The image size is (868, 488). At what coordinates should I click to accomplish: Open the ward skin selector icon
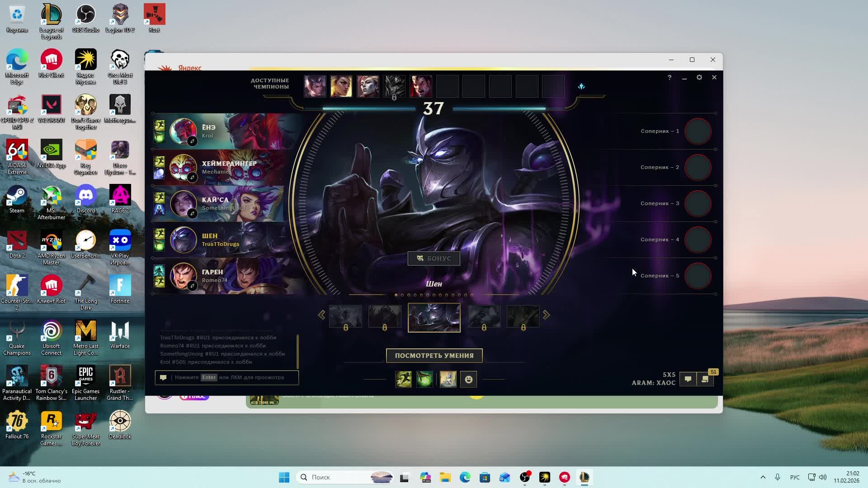click(448, 380)
